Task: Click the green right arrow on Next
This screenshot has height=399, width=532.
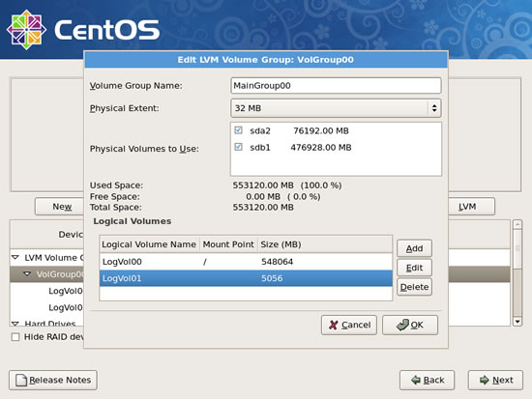Action: (x=485, y=380)
